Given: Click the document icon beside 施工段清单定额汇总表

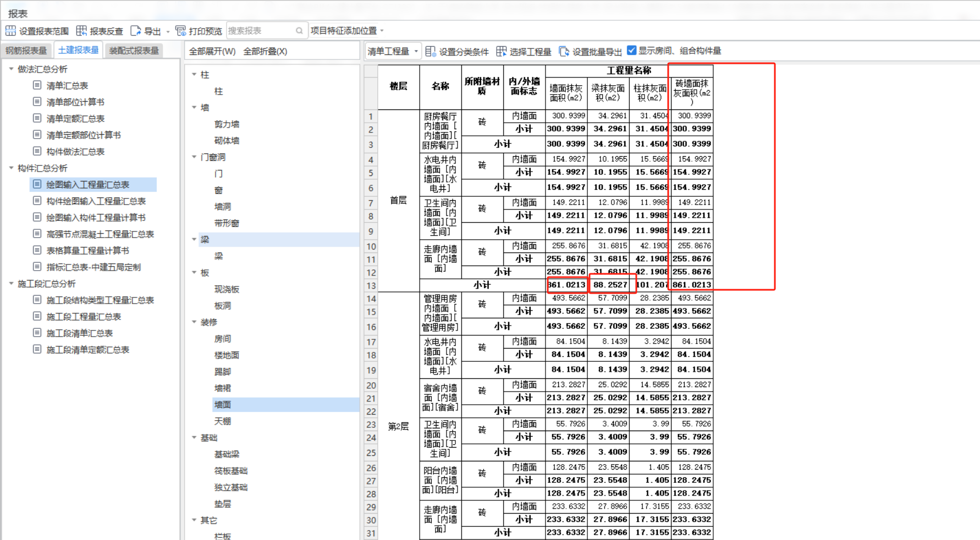Looking at the screenshot, I should pos(37,349).
